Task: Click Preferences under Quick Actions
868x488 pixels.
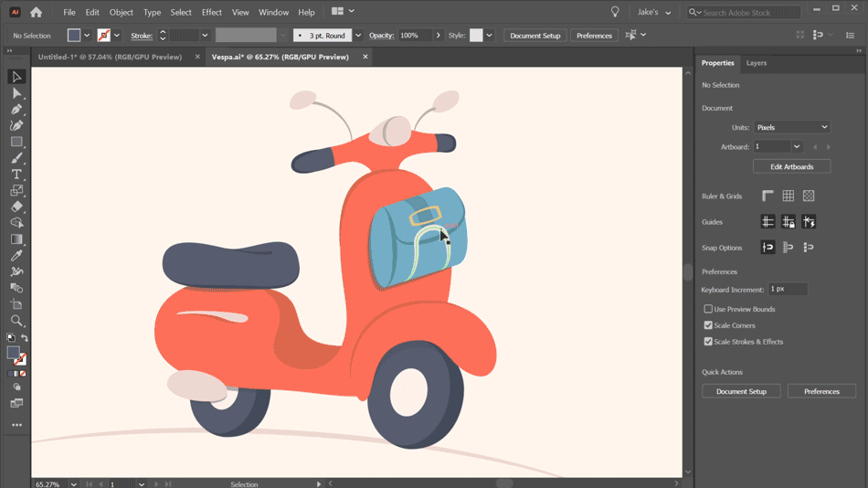Action: [x=821, y=391]
